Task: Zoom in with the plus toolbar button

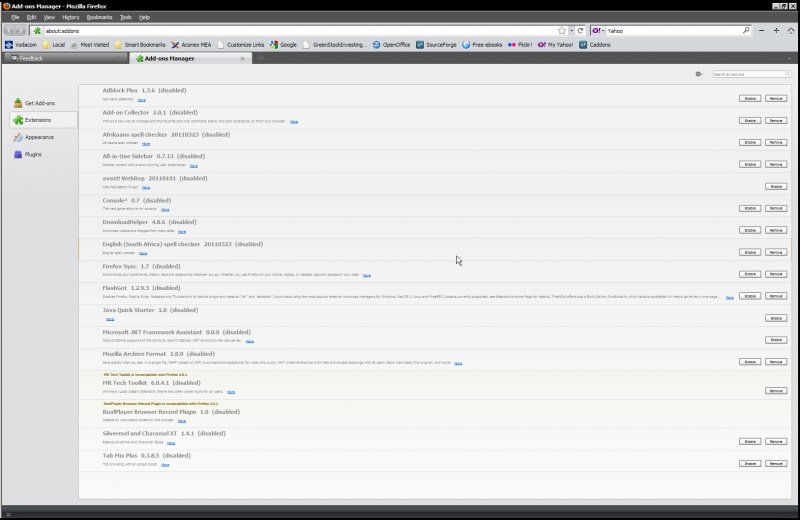Action: pyautogui.click(x=776, y=31)
